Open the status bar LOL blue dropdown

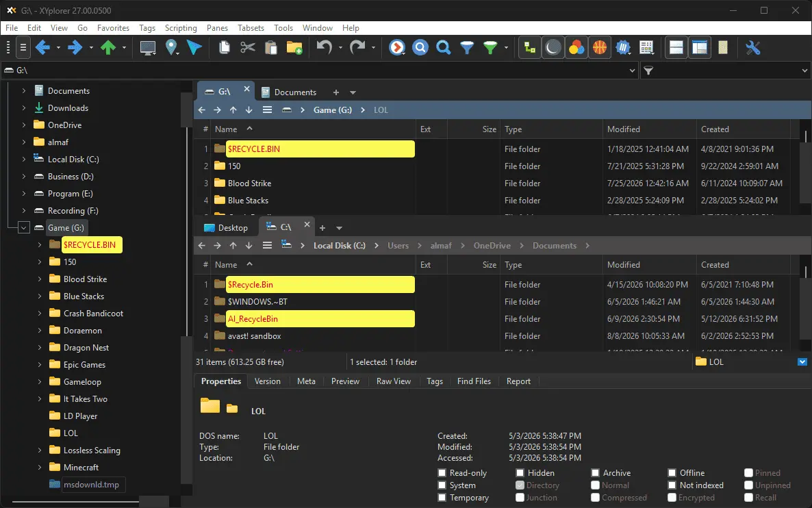[802, 362]
